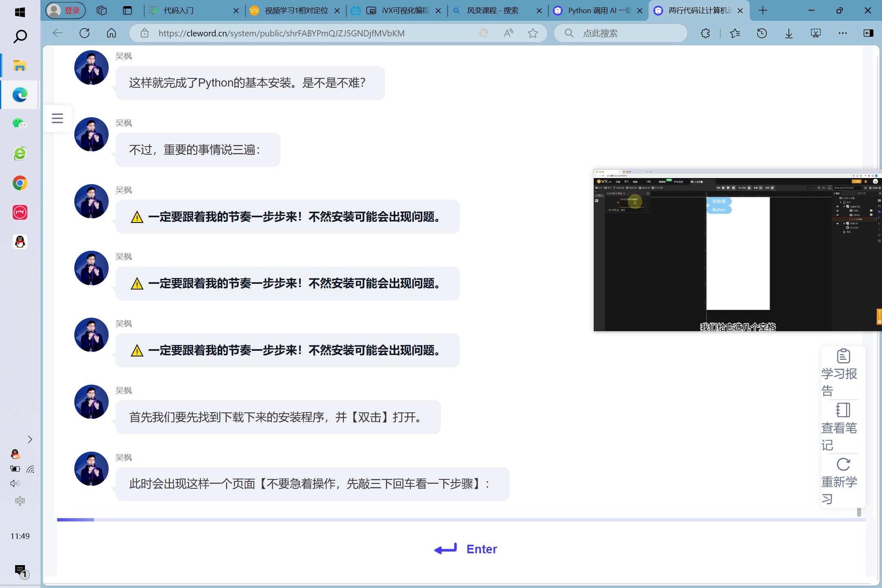Click the lesson progress bar
This screenshot has height=588, width=882.
[x=461, y=520]
